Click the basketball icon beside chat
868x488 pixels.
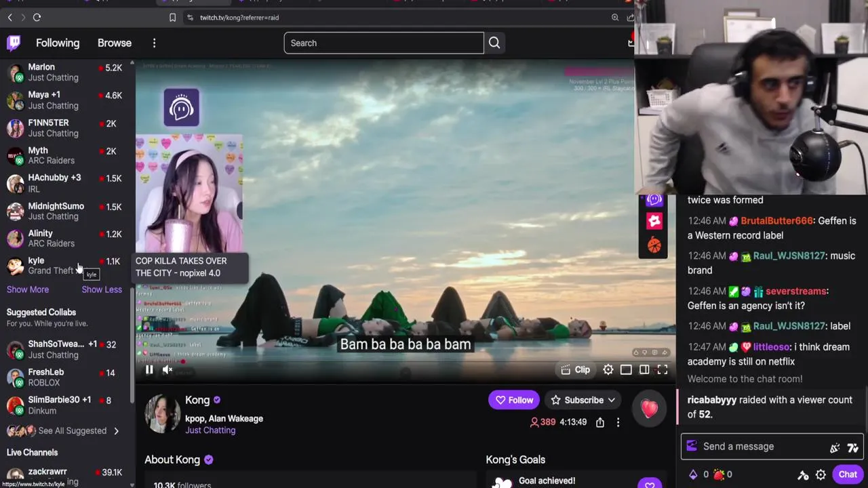(x=654, y=245)
